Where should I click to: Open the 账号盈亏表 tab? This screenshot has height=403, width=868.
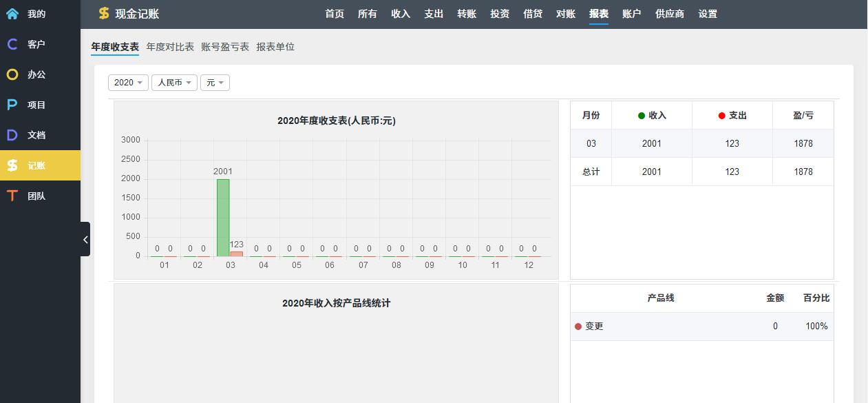(x=225, y=47)
